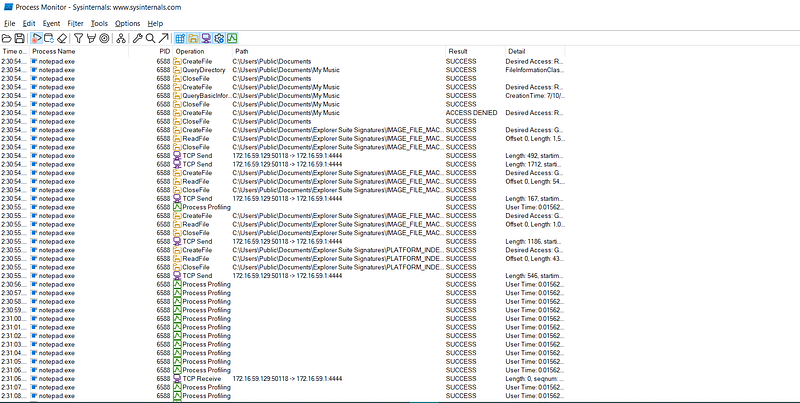
Task: Click the wrench Event Properties icon
Action: coord(138,38)
